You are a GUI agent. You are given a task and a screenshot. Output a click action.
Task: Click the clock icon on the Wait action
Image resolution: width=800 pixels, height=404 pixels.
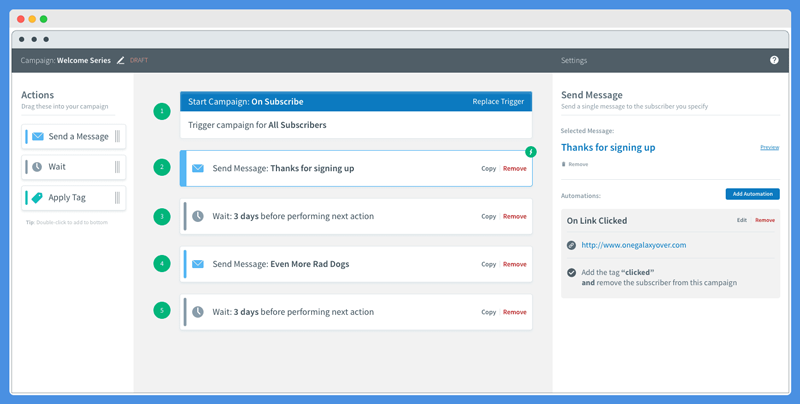click(x=37, y=167)
